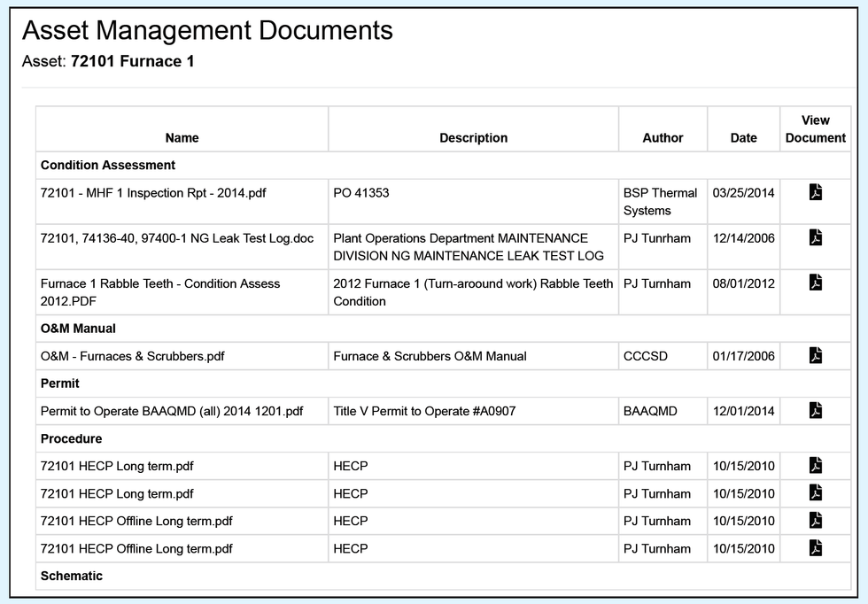
Task: Open Furnace 1 Rabble Teeth Condition Assess PDF
Action: (x=816, y=283)
